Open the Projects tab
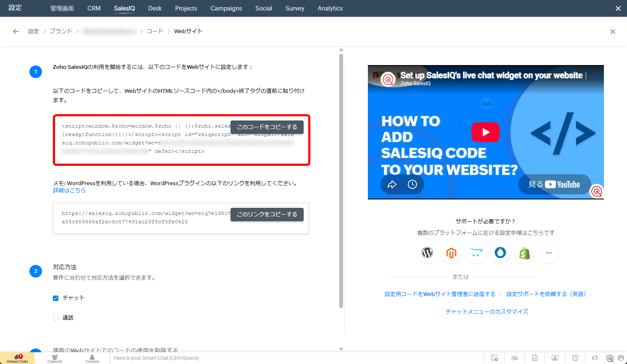The width and height of the screenshot is (627, 364). click(x=186, y=8)
